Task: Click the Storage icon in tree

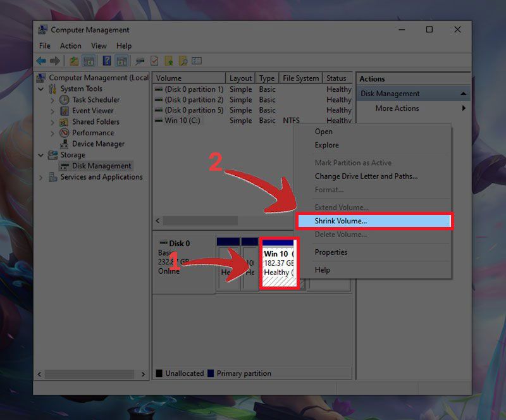Action: (52, 155)
